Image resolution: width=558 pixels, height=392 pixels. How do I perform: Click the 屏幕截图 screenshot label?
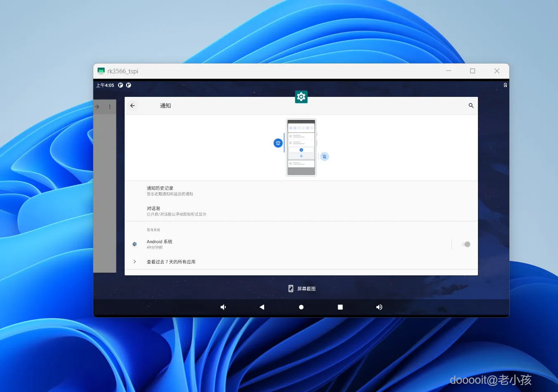pyautogui.click(x=306, y=289)
